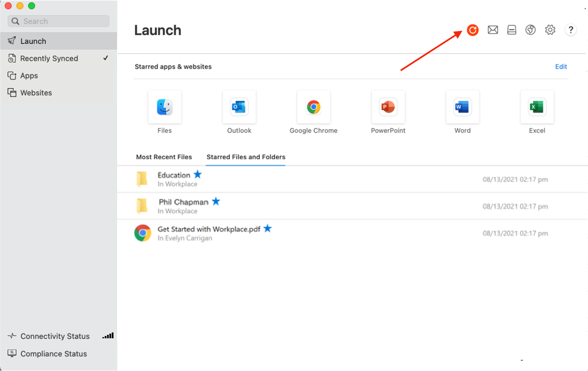Click the help question mark icon
Screen dimensions: 588x371
pos(570,30)
